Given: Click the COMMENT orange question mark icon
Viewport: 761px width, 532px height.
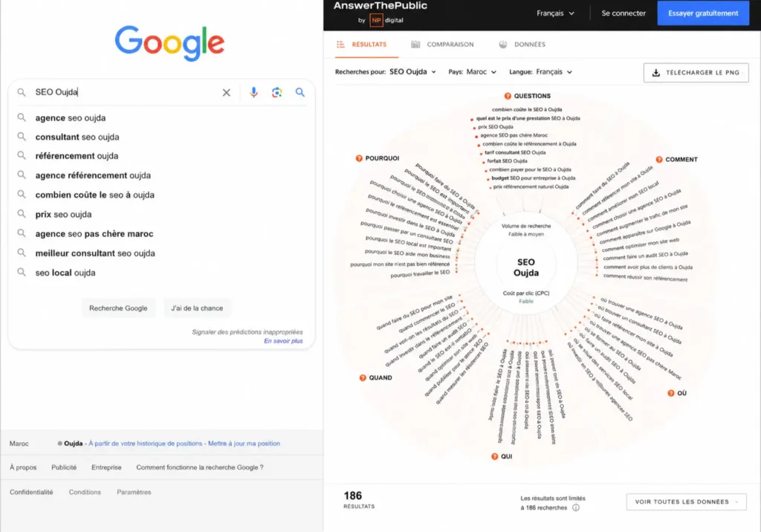Looking at the screenshot, I should click(659, 159).
